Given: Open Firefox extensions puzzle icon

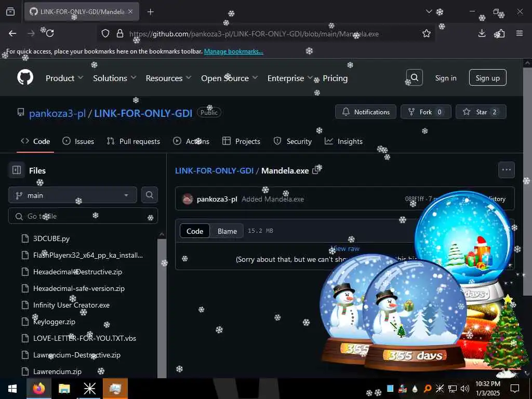Looking at the screenshot, I should click(500, 33).
